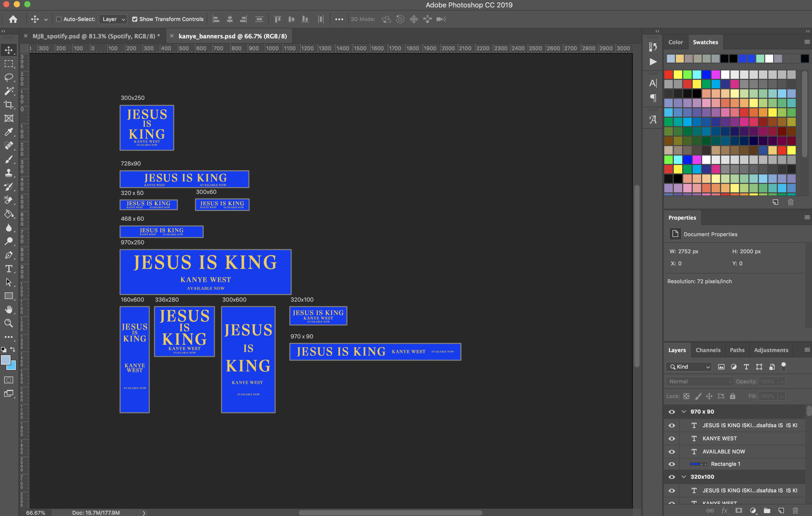
Task: Switch to the Color panel tab
Action: 676,42
